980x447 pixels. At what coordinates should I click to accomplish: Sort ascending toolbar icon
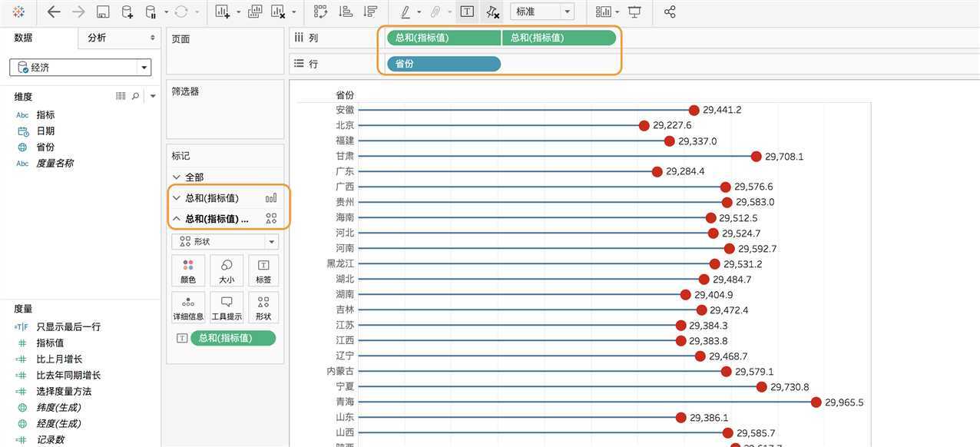point(346,12)
